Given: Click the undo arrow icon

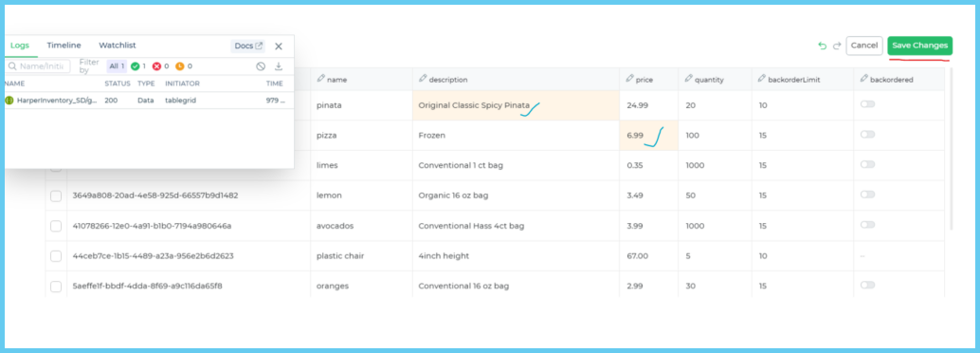Looking at the screenshot, I should [822, 46].
